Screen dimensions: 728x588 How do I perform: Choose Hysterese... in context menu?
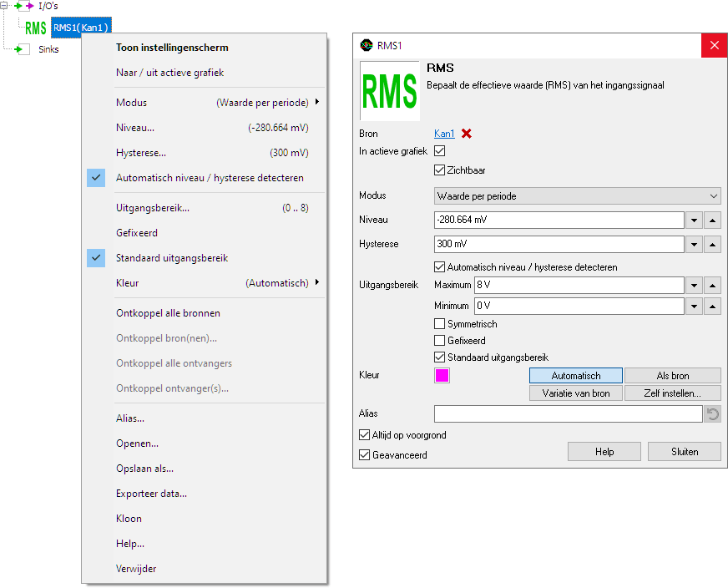tap(205, 153)
